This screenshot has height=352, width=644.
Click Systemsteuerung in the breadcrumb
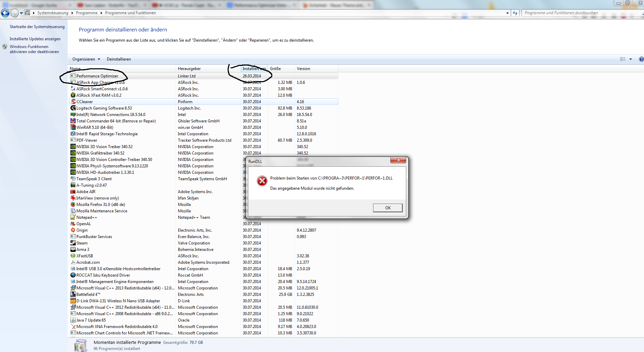click(53, 13)
